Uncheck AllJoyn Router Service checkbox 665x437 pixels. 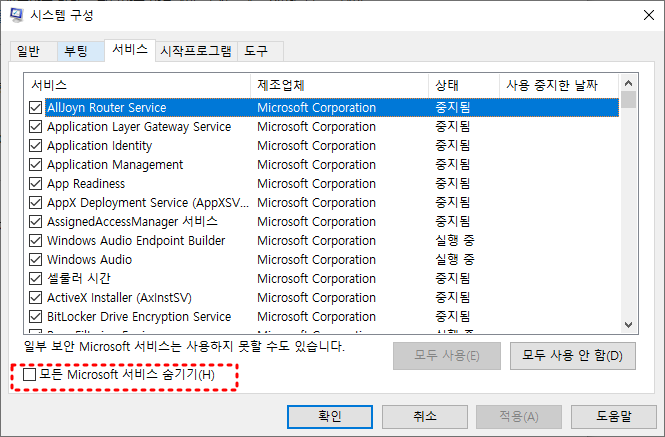36,107
